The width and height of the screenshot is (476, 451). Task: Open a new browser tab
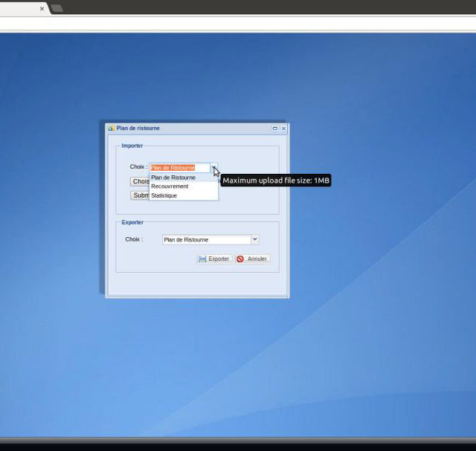coord(57,8)
